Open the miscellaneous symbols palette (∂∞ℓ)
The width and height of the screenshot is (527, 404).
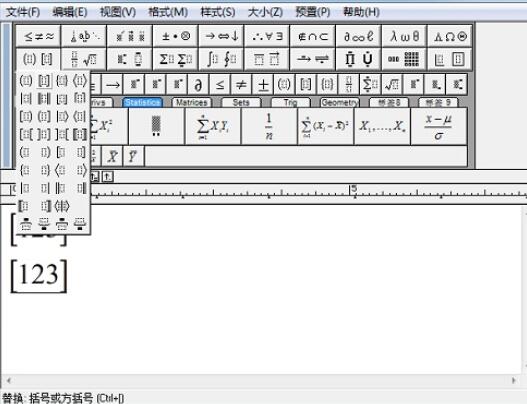[x=359, y=36]
